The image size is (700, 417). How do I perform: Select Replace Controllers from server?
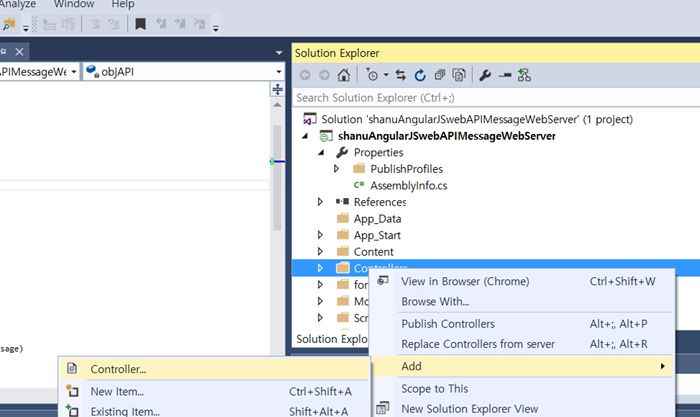coord(522,344)
